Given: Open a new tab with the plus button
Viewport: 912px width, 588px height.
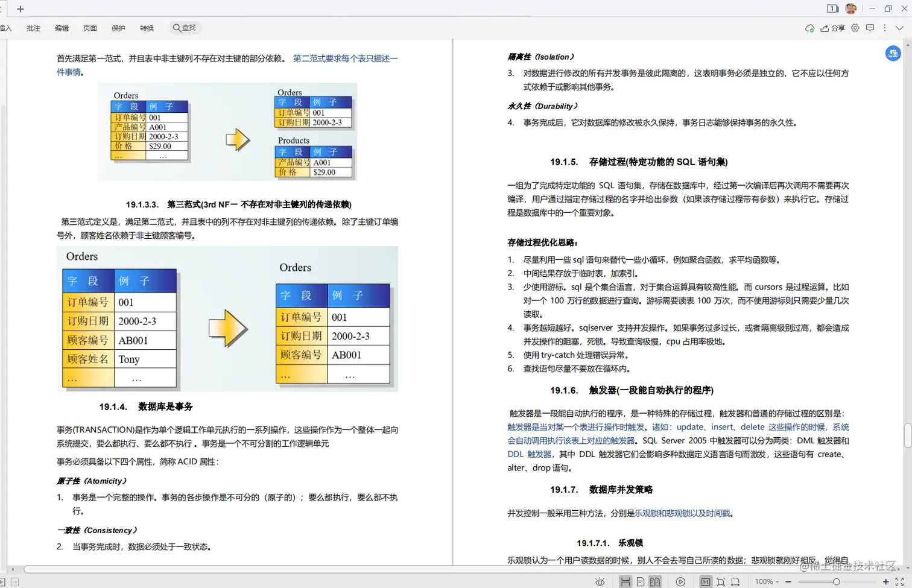Looking at the screenshot, I should click(20, 8).
